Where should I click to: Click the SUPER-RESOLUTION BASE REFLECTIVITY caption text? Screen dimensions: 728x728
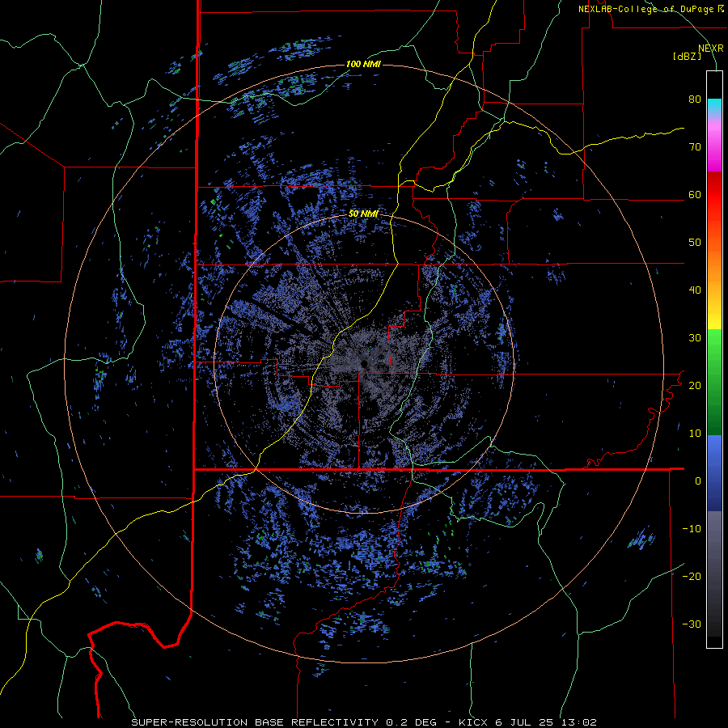255,722
